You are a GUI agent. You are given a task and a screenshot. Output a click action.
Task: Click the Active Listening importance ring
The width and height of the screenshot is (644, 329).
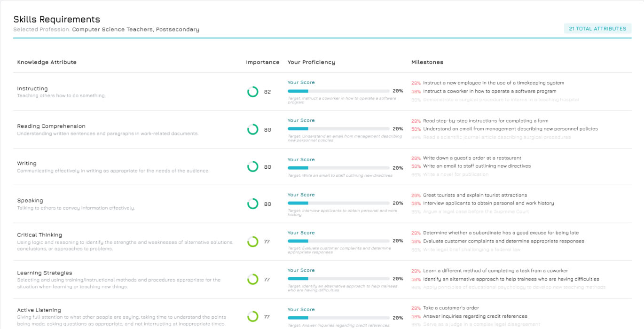coord(253,316)
